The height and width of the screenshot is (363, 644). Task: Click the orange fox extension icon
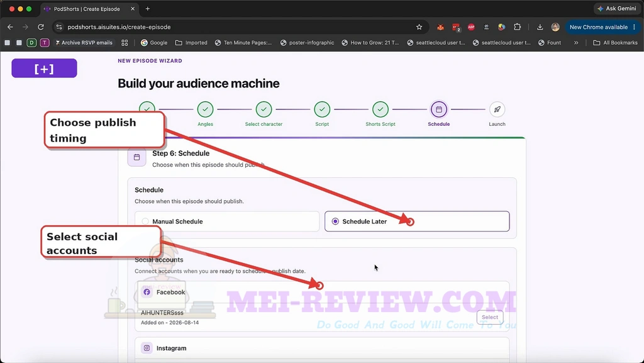pyautogui.click(x=440, y=27)
